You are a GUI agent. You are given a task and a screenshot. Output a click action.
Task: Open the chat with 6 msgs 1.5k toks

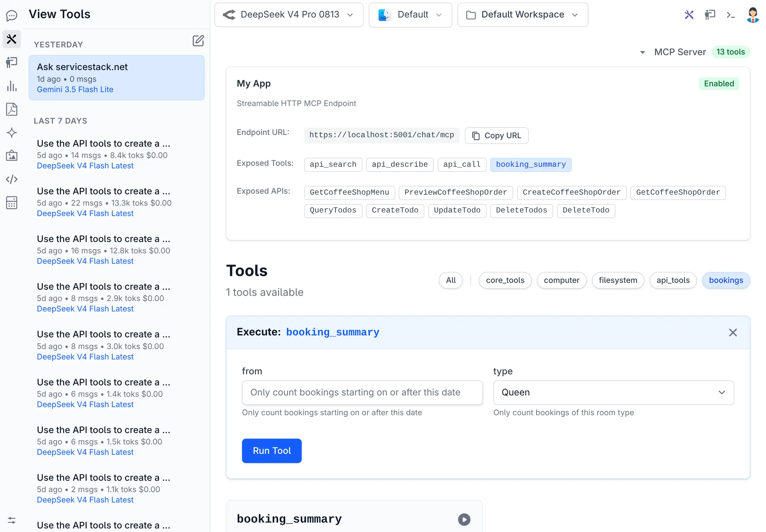coord(117,440)
